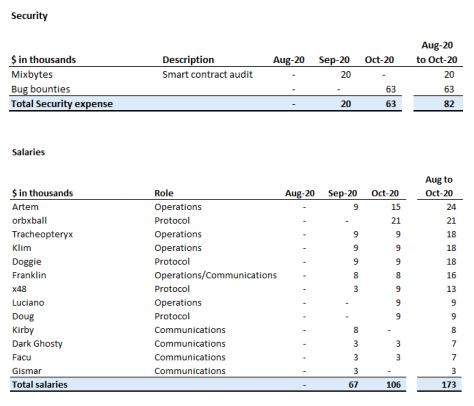
Task: Select the Role column header
Action: [164, 193]
